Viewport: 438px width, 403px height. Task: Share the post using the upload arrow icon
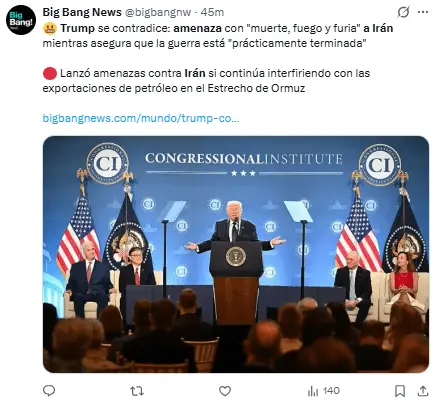tap(423, 391)
